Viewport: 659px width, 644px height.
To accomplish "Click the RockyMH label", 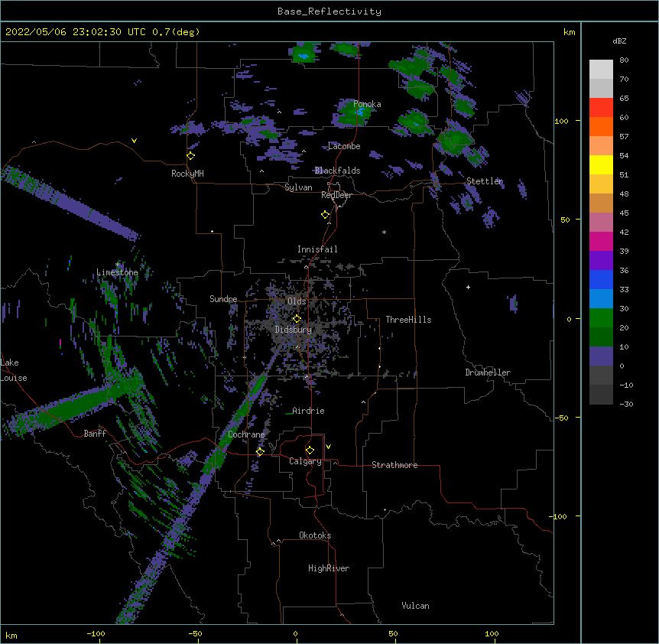I will coord(187,173).
